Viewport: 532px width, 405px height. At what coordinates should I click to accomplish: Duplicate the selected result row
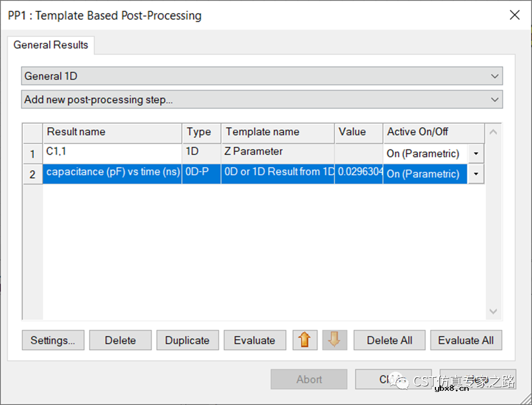pos(187,340)
